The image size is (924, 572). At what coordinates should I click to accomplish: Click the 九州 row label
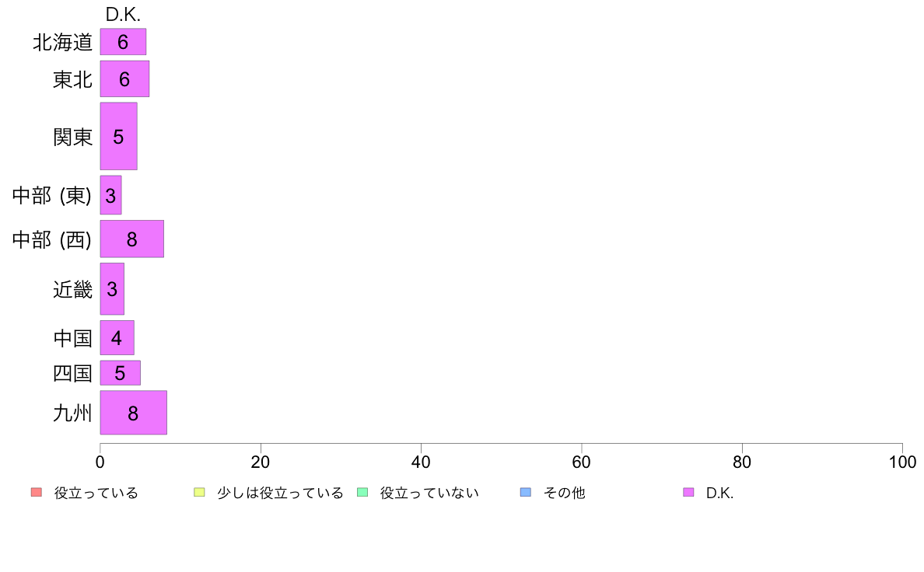[72, 413]
